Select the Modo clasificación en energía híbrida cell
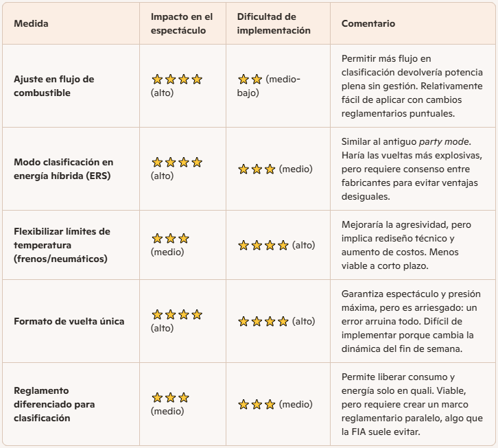The image size is (498, 448). [63, 169]
